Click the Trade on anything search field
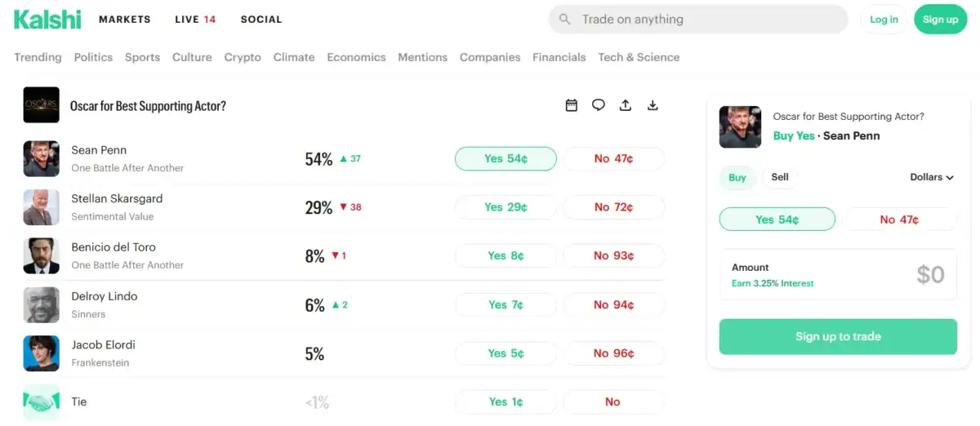Image resolution: width=980 pixels, height=426 pixels. tap(702, 20)
